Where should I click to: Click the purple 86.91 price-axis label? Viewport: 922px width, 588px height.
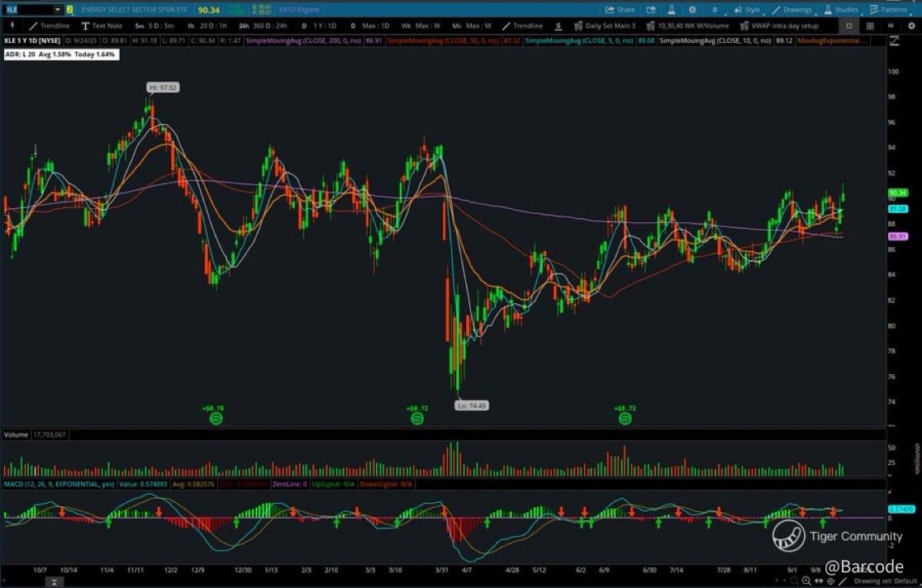click(x=898, y=236)
